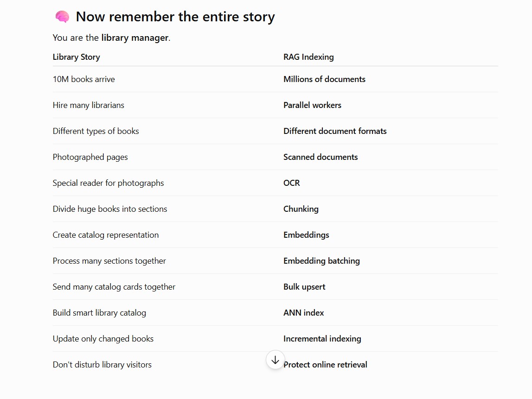
Task: Click the pink brain emoji icon
Action: pos(63,17)
